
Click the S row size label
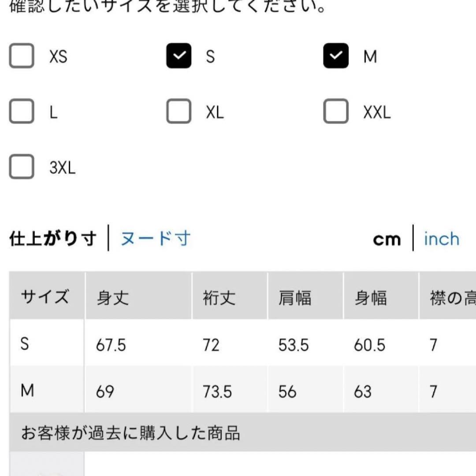click(25, 344)
